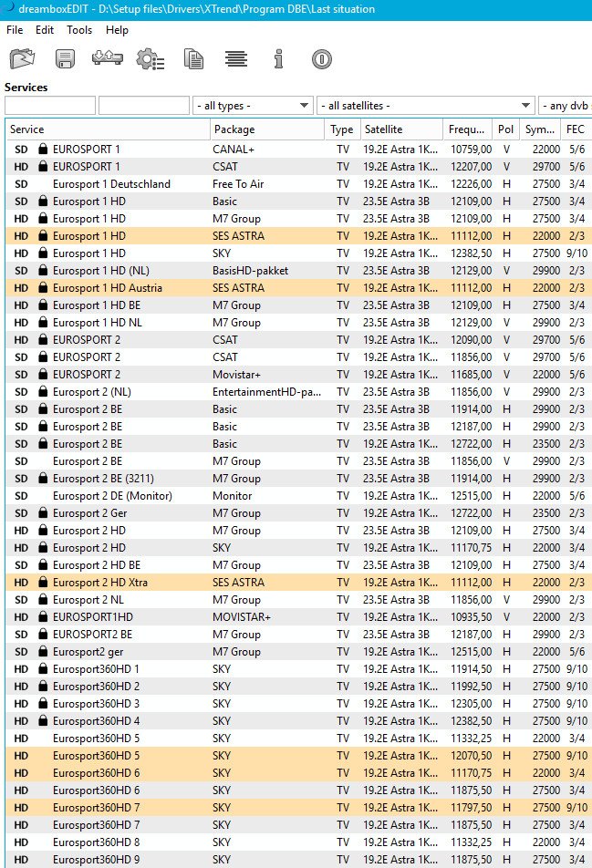Save settings with the floppy disk icon
Image resolution: width=592 pixels, height=868 pixels.
coord(65,58)
